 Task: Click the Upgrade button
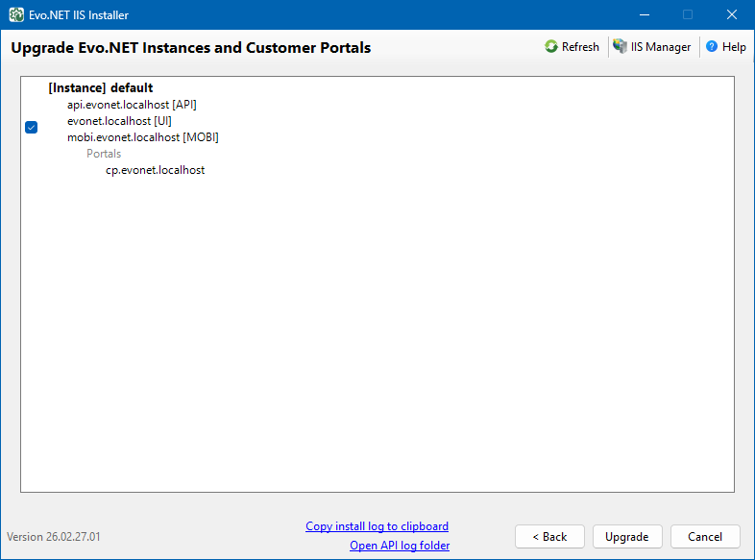click(627, 536)
